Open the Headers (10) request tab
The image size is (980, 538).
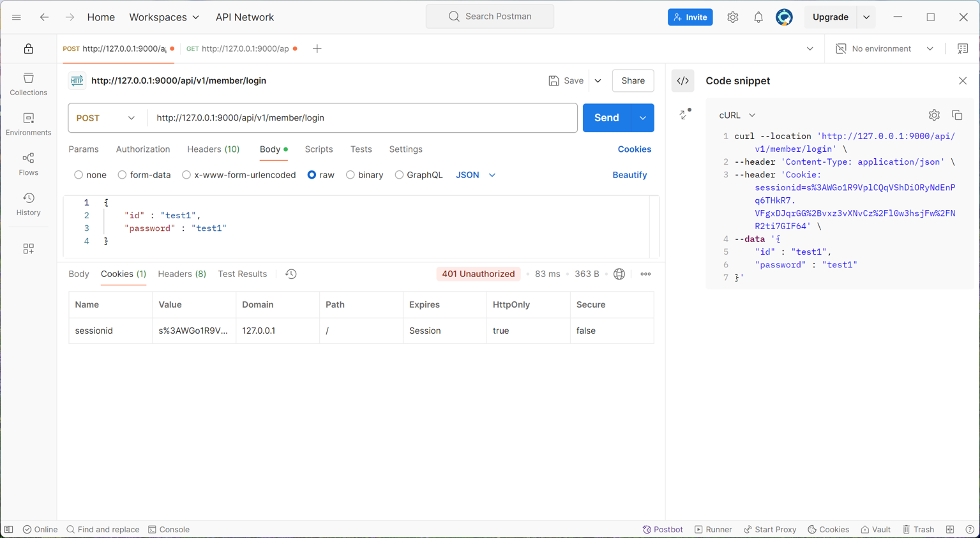(x=213, y=149)
